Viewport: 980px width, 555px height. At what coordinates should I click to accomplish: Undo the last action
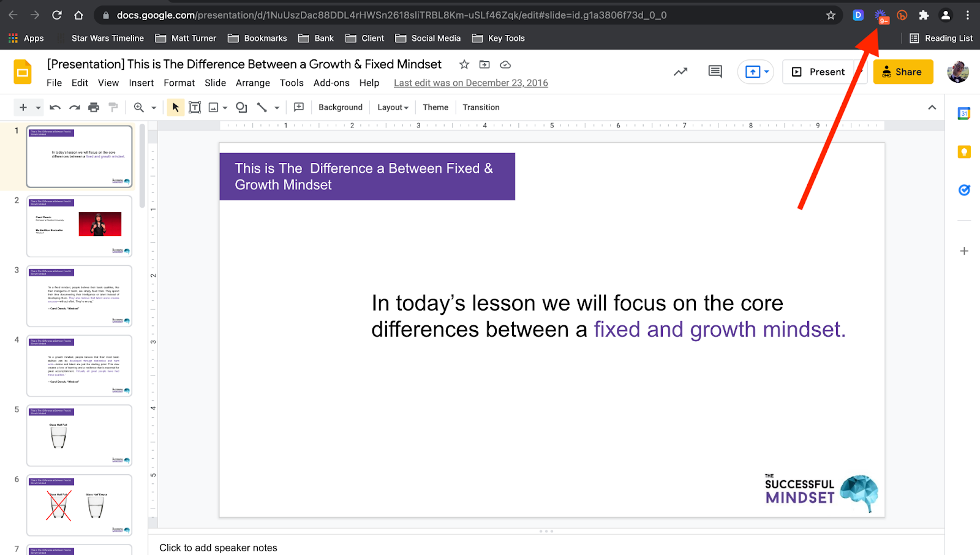[55, 107]
